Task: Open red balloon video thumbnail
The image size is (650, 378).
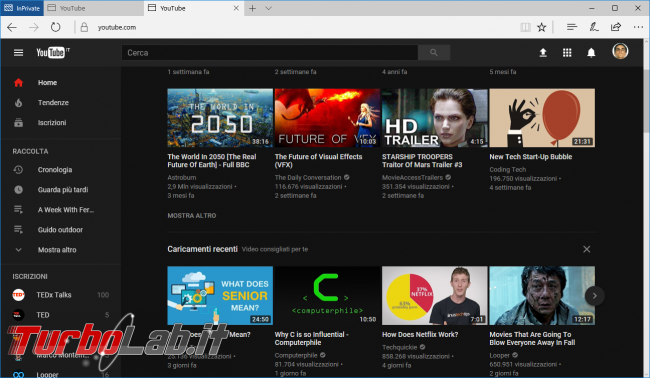Action: point(542,118)
